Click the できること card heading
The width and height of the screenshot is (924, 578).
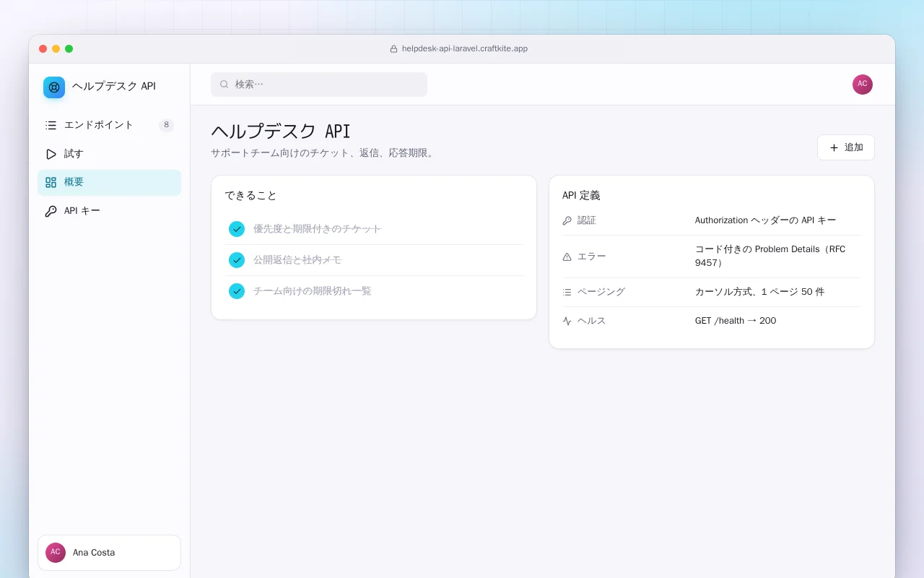coord(250,196)
